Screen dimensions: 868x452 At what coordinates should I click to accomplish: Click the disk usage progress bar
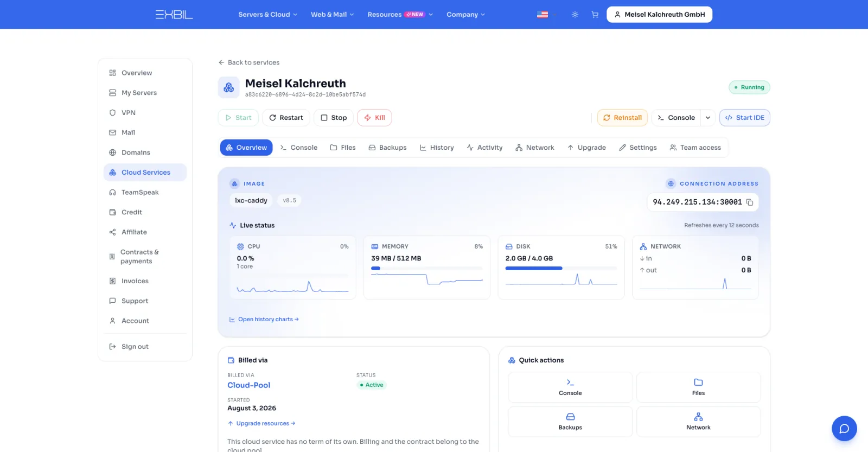coord(561,268)
